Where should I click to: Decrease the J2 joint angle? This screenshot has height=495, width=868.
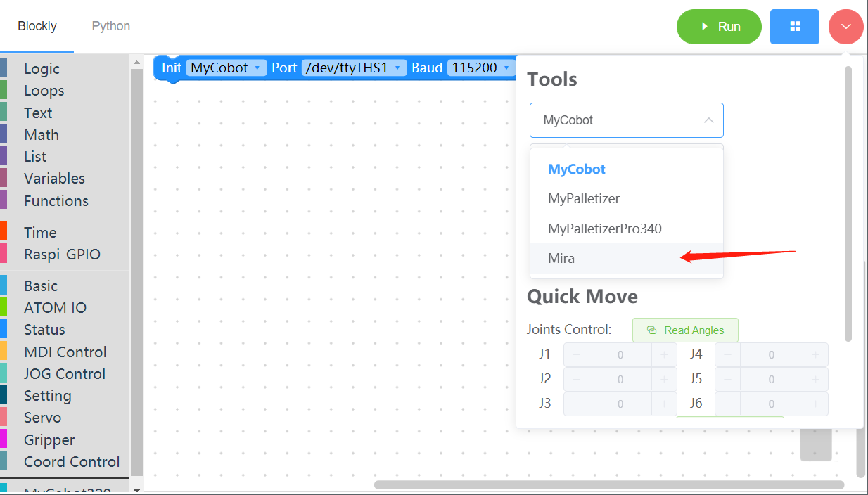[x=576, y=379]
